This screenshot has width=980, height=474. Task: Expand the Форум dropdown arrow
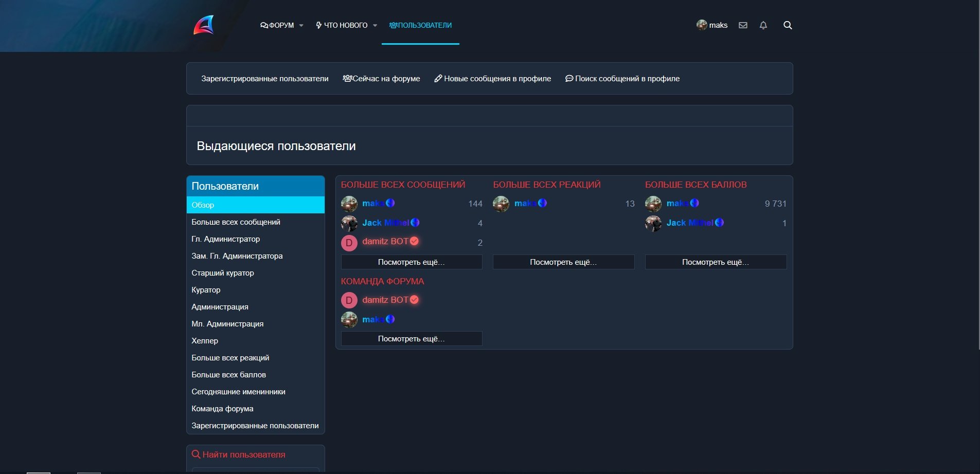click(301, 26)
